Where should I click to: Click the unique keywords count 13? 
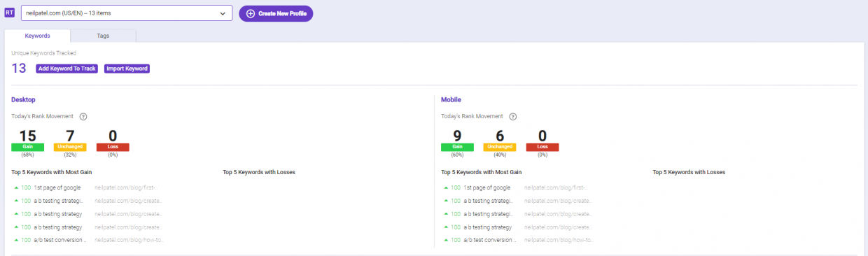[x=19, y=69]
